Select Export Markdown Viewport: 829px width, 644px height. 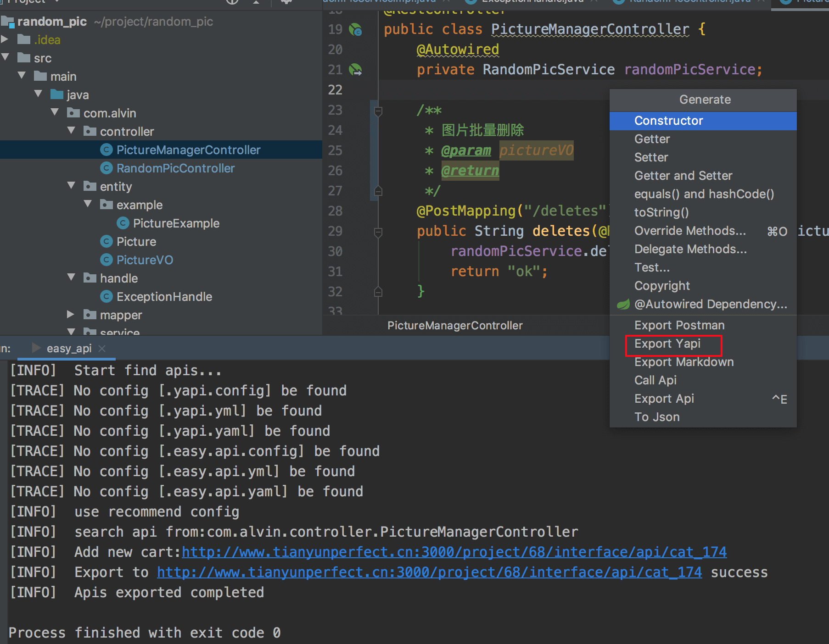point(703,362)
